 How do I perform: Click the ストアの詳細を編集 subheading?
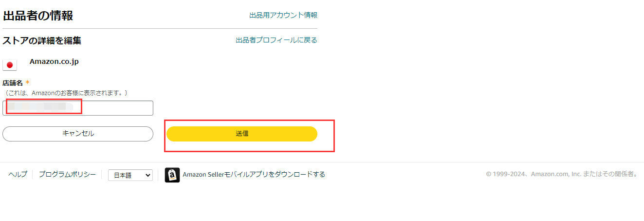coord(42,40)
